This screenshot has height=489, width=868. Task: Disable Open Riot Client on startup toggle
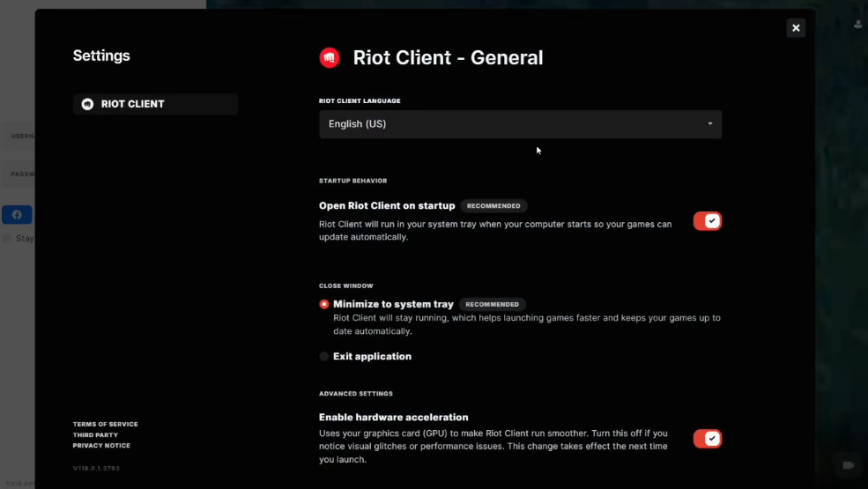[707, 221]
